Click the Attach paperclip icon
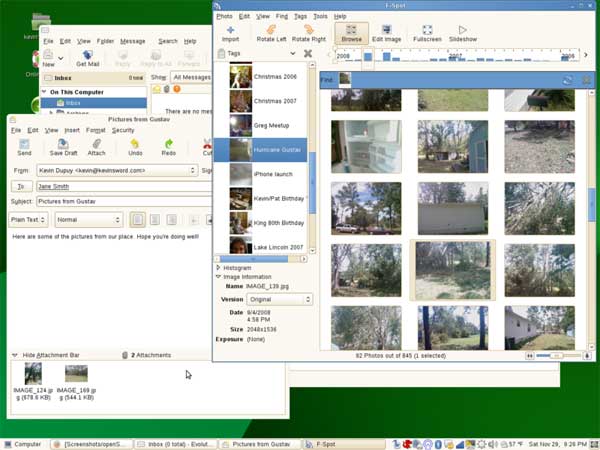The image size is (600, 450). (96, 147)
